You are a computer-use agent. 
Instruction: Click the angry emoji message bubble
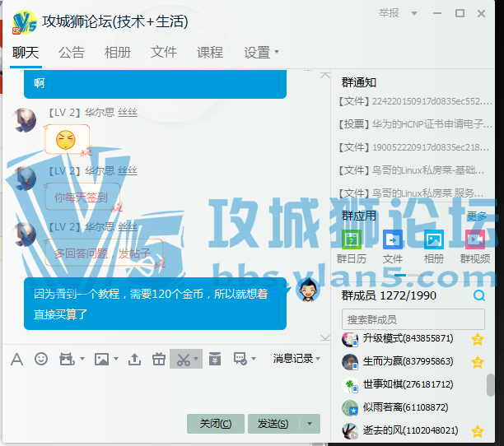(x=67, y=140)
